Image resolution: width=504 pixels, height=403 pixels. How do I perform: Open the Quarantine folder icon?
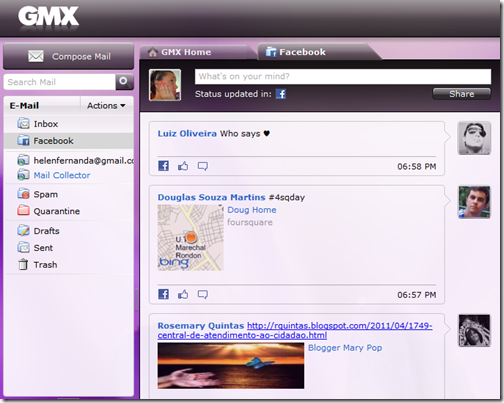click(x=23, y=211)
